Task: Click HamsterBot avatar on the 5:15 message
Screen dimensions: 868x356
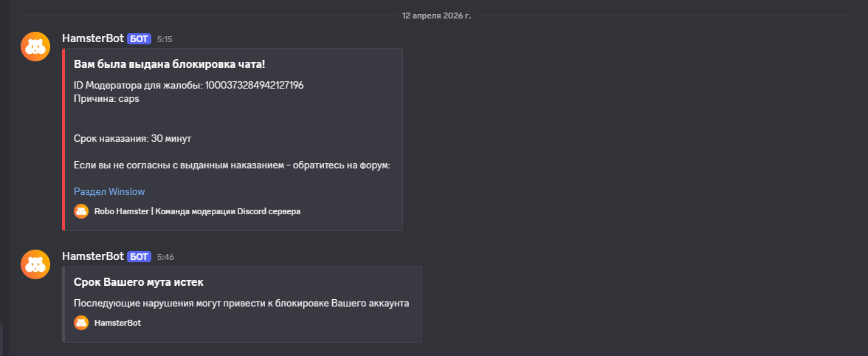Action: click(x=35, y=47)
